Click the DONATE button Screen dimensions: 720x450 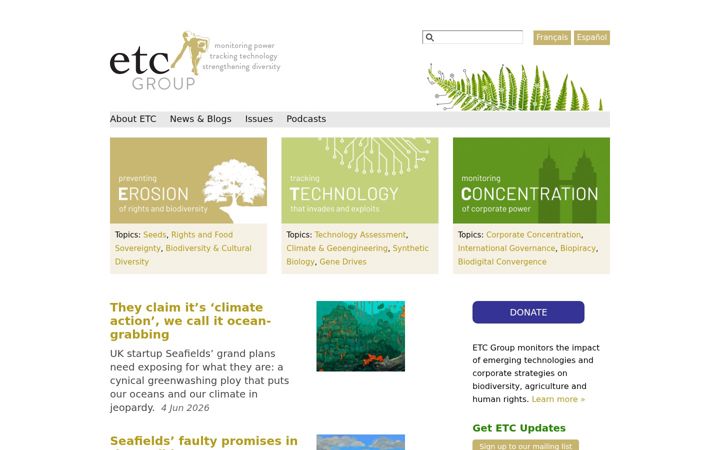[x=529, y=312]
